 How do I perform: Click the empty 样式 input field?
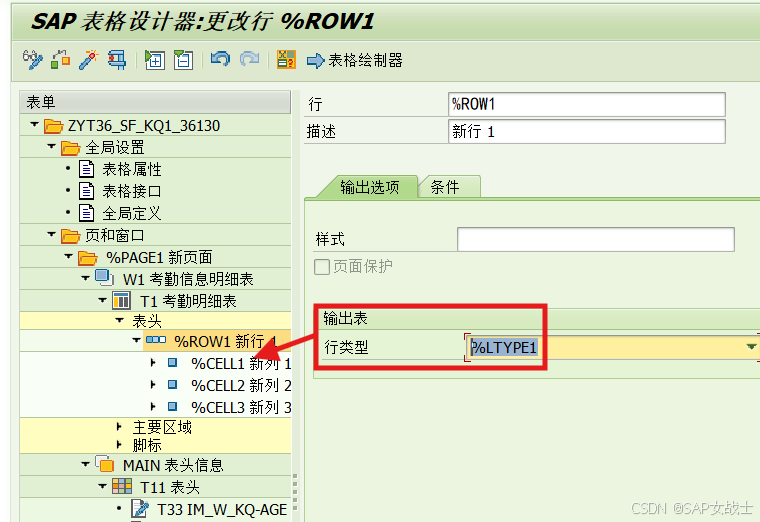596,239
